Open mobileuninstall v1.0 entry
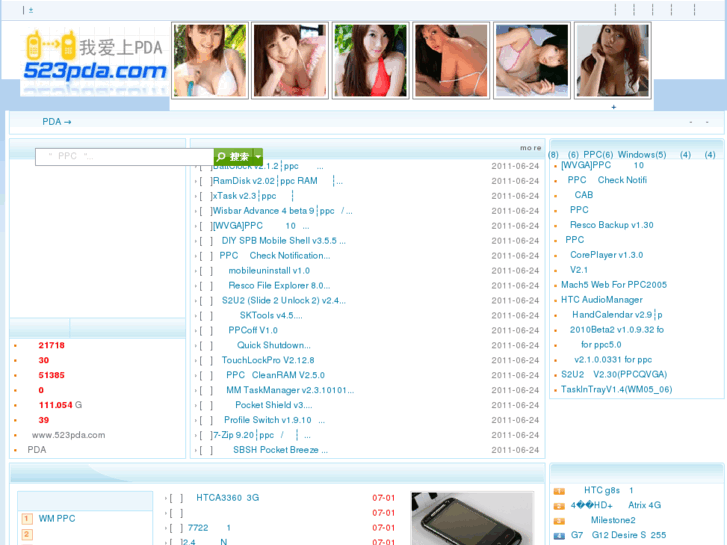The image size is (727, 545). click(269, 270)
